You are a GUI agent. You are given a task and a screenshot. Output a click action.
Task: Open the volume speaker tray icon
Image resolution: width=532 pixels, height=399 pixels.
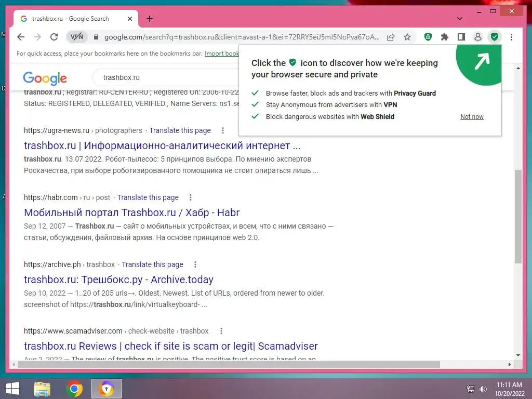[x=483, y=389]
